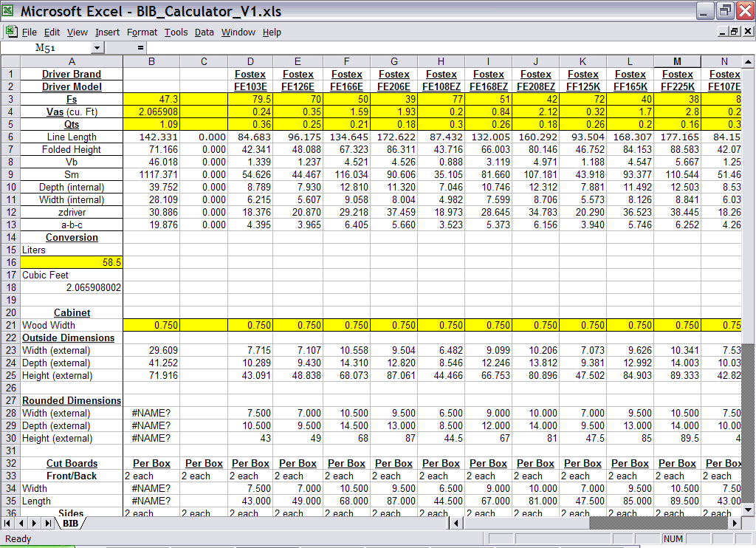This screenshot has width=756, height=548.
Task: Open the View menu
Action: [x=77, y=32]
